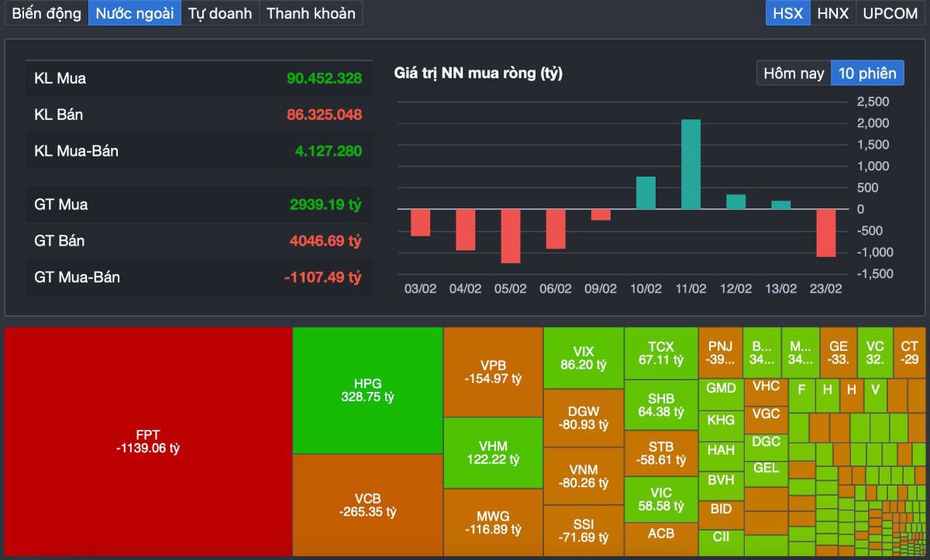This screenshot has height=560, width=930.
Task: Click the VIX 86.20 tỷ cell
Action: pyautogui.click(x=584, y=357)
